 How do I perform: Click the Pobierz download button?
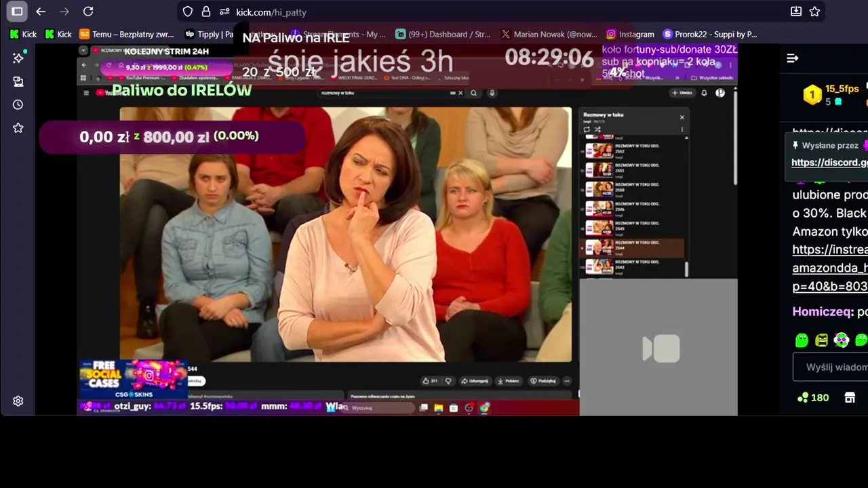coord(508,381)
